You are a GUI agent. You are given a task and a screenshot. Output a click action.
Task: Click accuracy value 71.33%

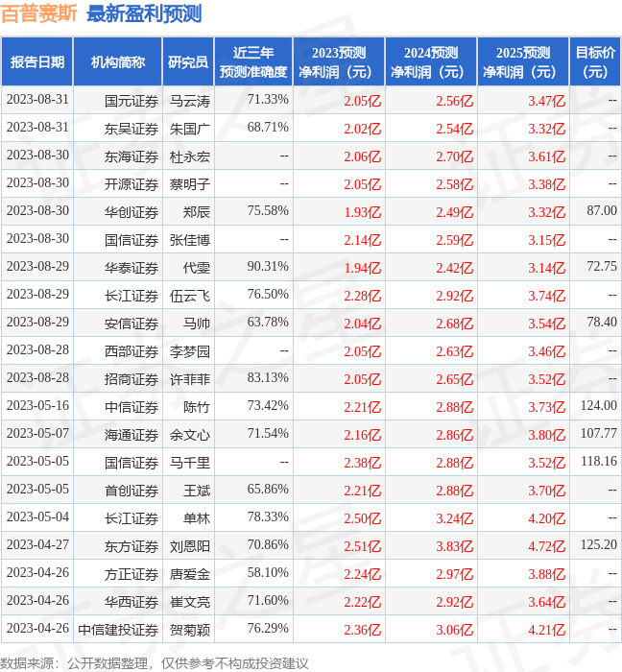(268, 100)
